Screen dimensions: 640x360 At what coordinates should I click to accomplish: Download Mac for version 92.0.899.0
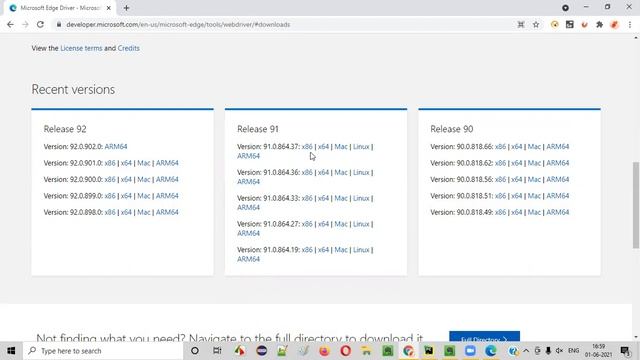point(144,196)
